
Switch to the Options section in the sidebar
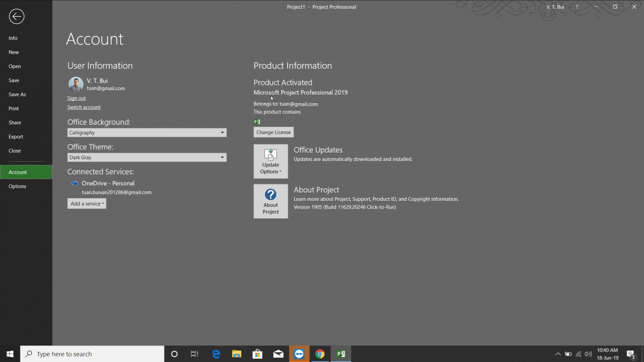tap(17, 186)
